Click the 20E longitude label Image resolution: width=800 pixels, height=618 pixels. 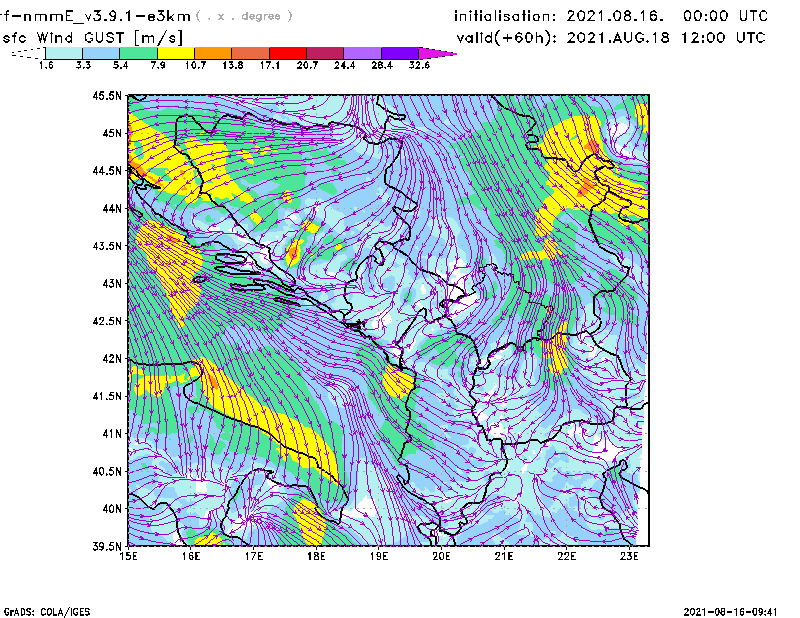pyautogui.click(x=441, y=556)
